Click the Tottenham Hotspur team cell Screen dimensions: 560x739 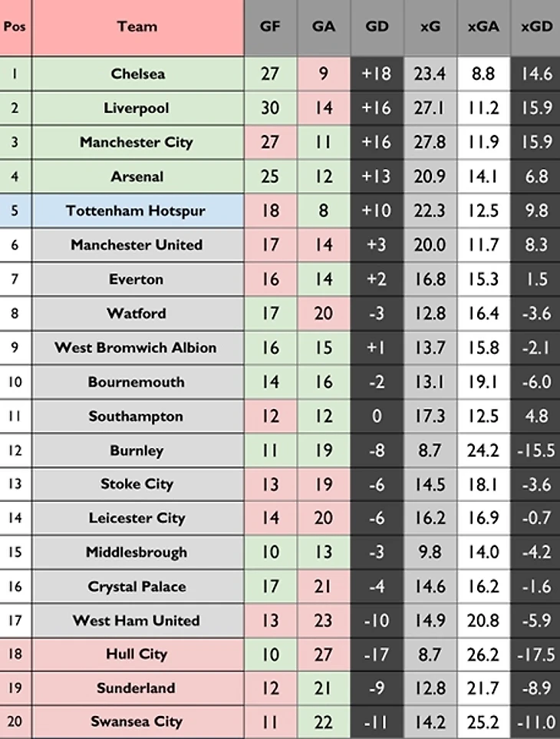pyautogui.click(x=137, y=211)
